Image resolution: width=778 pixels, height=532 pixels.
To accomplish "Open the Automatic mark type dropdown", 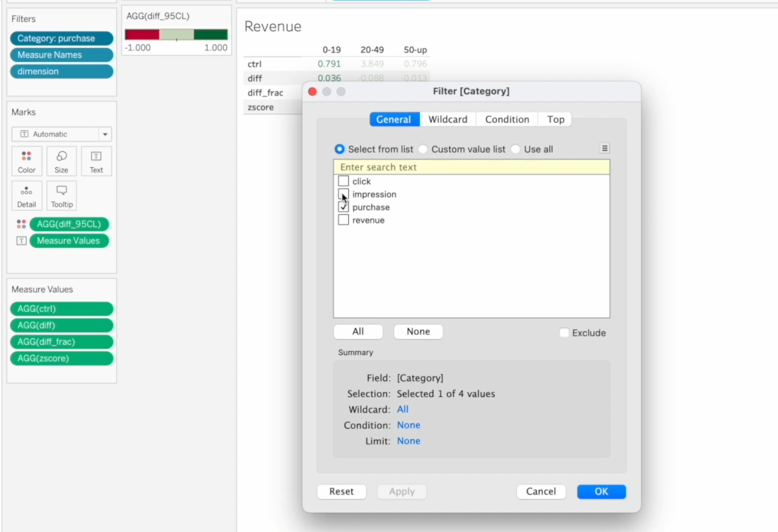I will 61,134.
